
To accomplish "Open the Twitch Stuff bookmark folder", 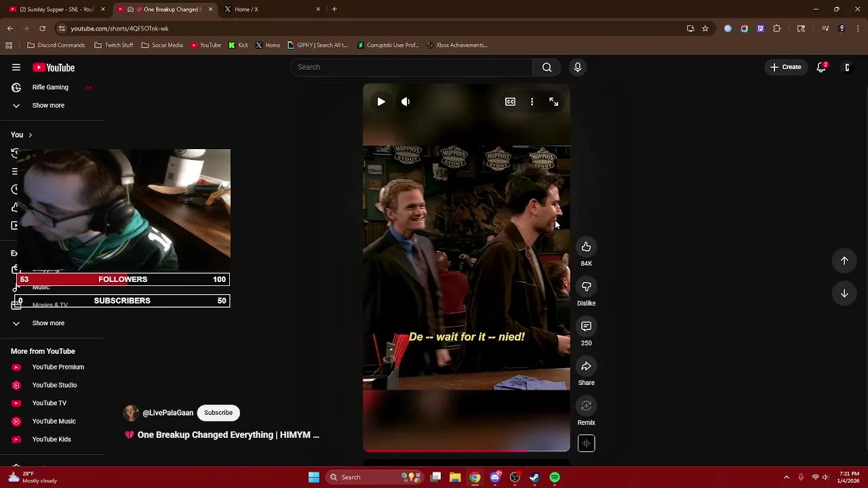I will point(114,45).
